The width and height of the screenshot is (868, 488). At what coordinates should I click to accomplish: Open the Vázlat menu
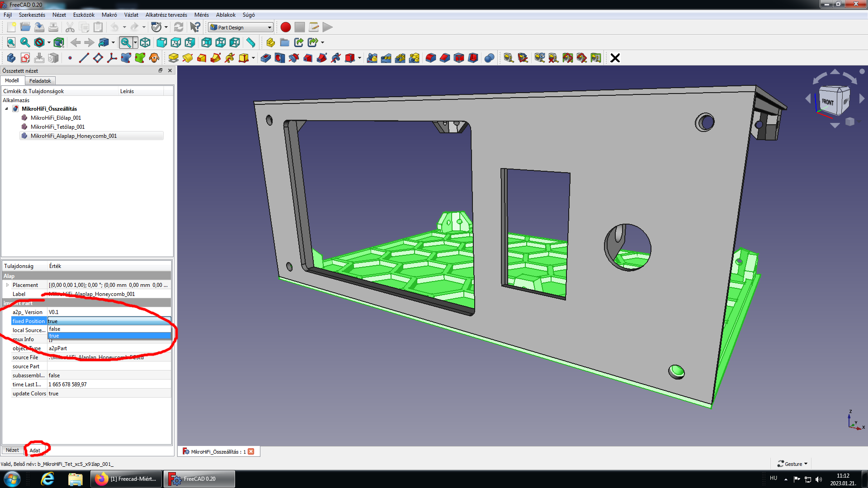131,15
